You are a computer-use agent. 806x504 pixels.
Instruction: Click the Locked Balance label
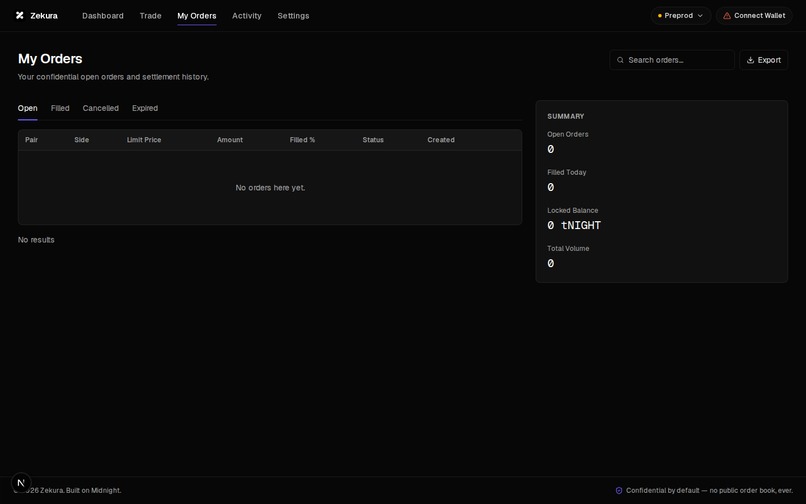coord(573,210)
